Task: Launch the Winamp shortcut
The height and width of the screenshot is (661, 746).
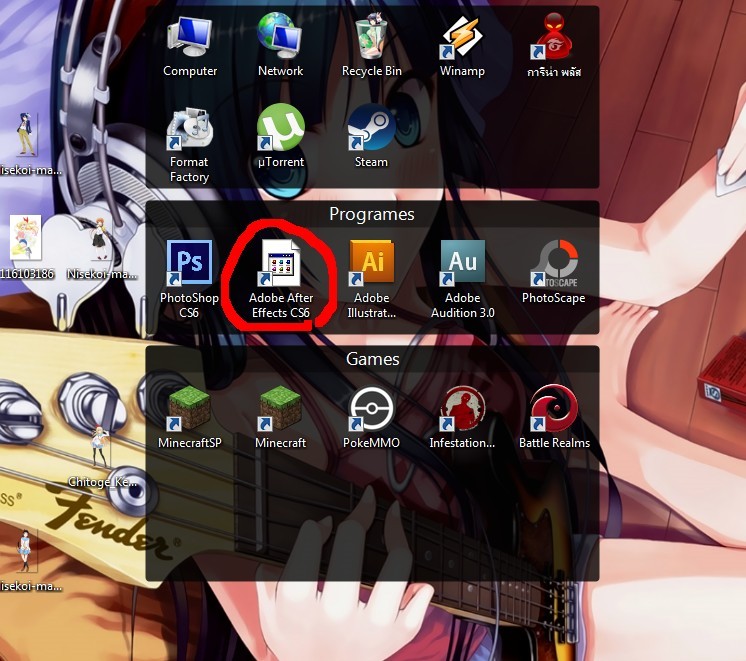Action: (x=462, y=46)
